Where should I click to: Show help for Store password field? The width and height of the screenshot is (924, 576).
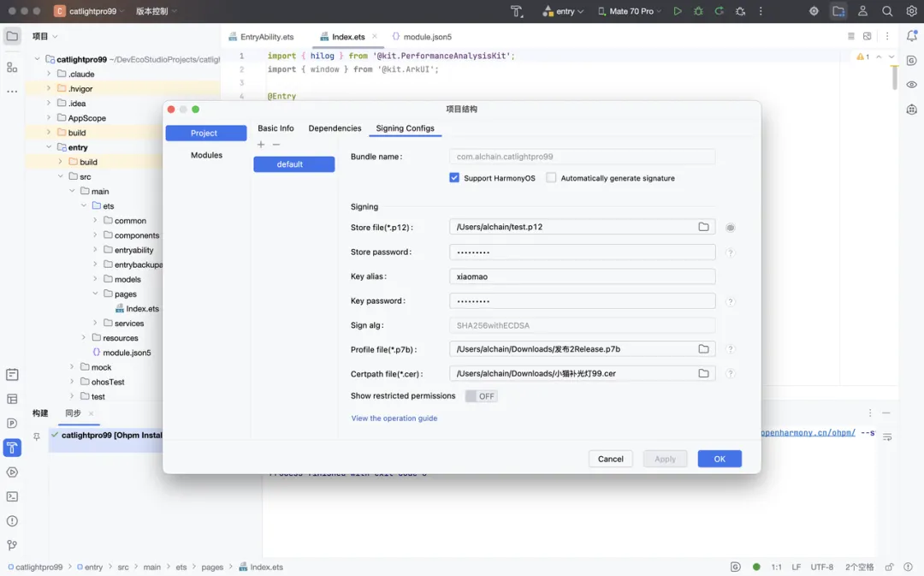tap(730, 253)
